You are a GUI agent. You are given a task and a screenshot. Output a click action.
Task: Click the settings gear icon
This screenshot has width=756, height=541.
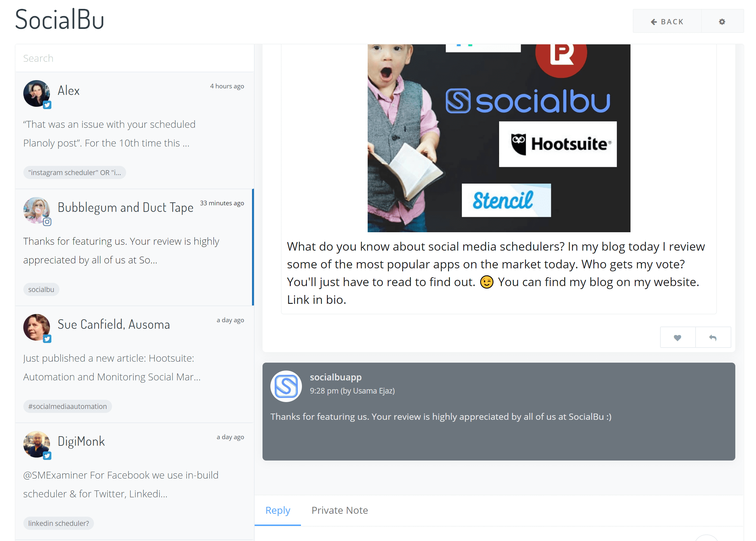(x=722, y=22)
